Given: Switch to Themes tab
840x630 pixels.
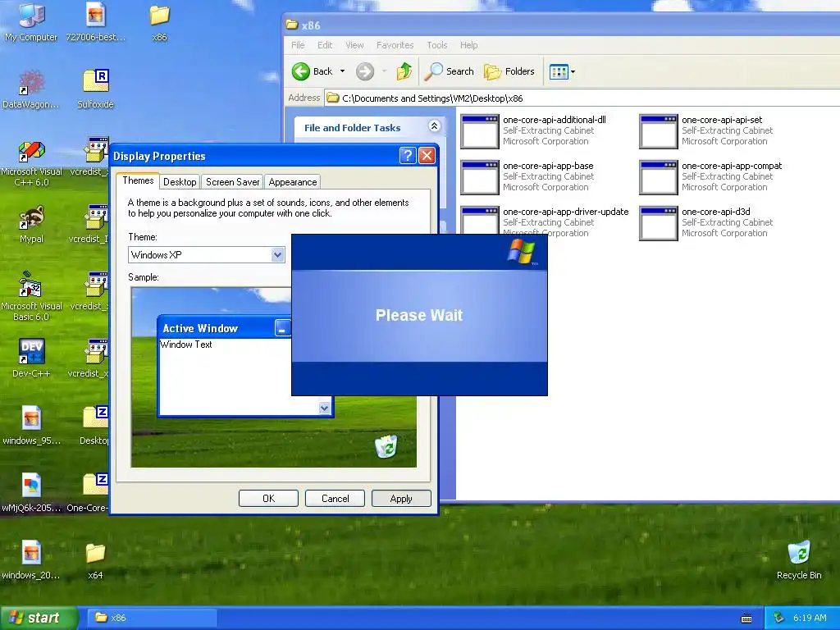Looking at the screenshot, I should click(x=138, y=180).
